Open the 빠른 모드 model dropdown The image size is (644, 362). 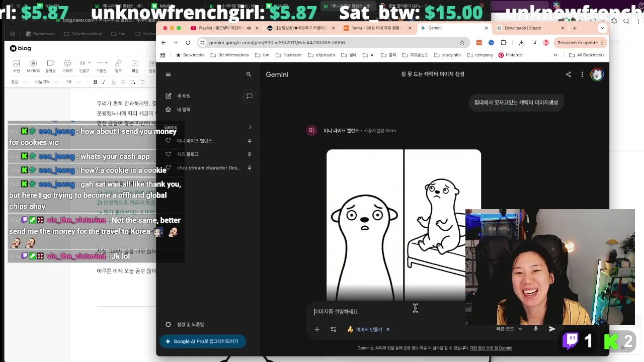point(509,329)
